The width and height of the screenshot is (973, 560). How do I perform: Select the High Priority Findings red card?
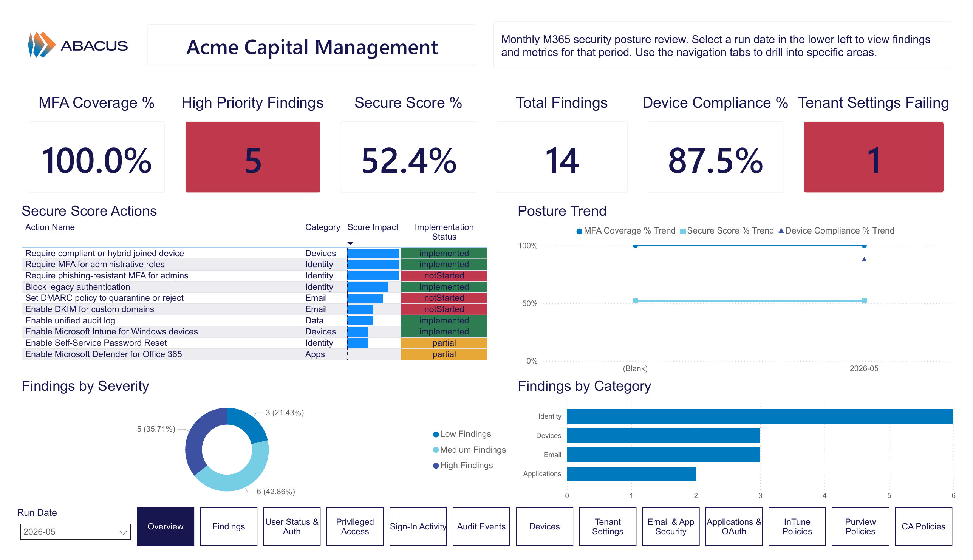[252, 157]
